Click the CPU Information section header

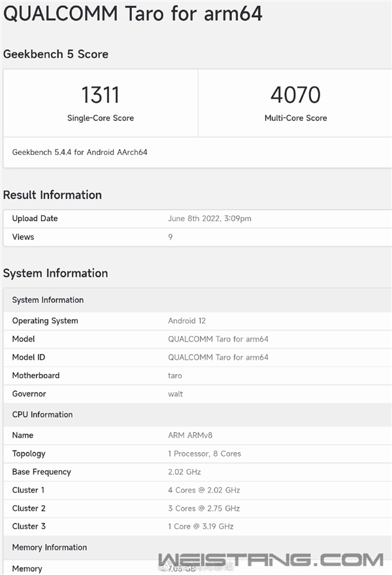42,415
